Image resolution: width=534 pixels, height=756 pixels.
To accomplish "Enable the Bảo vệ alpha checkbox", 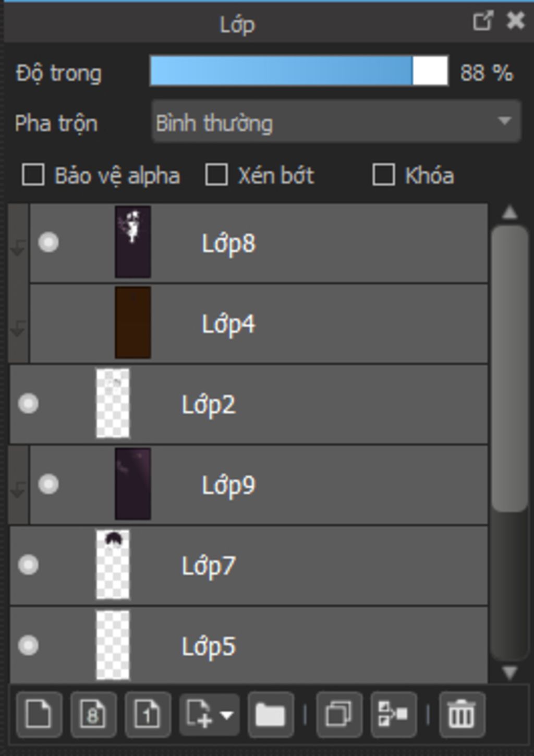I will [x=33, y=175].
